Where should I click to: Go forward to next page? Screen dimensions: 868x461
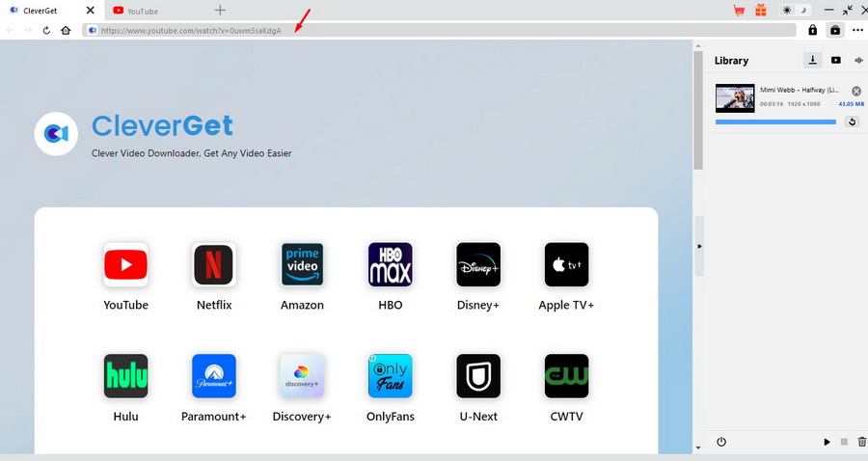tap(28, 31)
